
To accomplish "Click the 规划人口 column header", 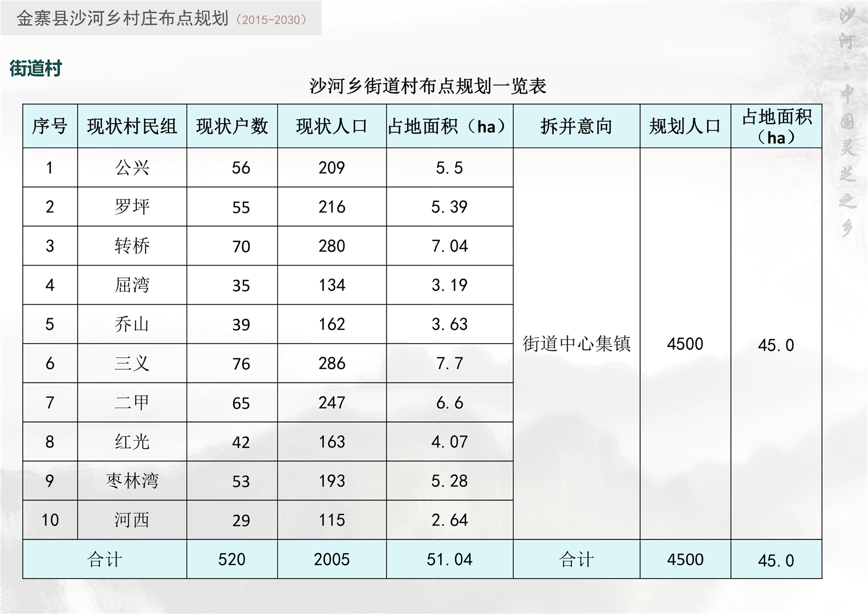I will tap(685, 126).
